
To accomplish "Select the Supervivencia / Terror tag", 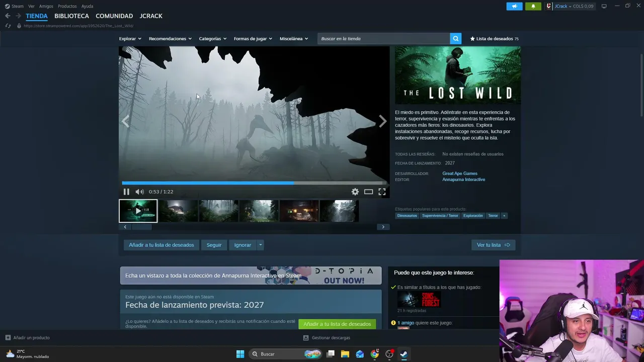I will [x=440, y=216].
